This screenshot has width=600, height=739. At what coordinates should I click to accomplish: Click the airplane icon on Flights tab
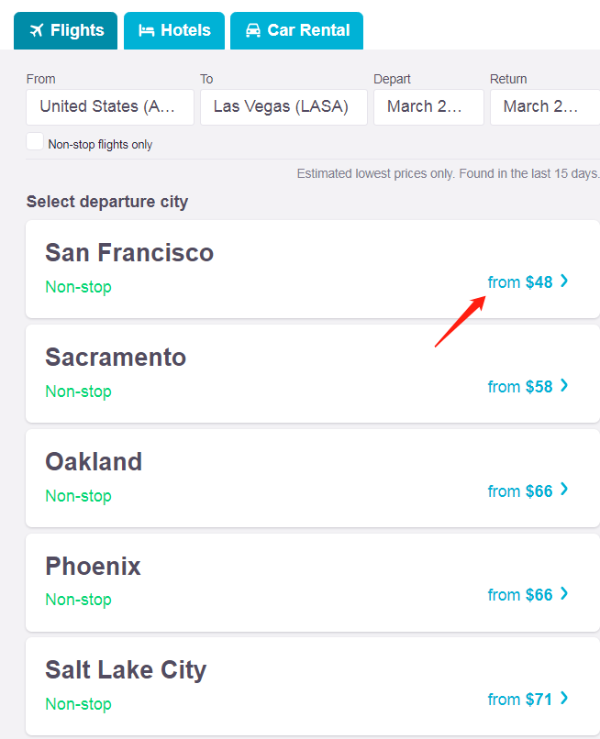point(36,31)
